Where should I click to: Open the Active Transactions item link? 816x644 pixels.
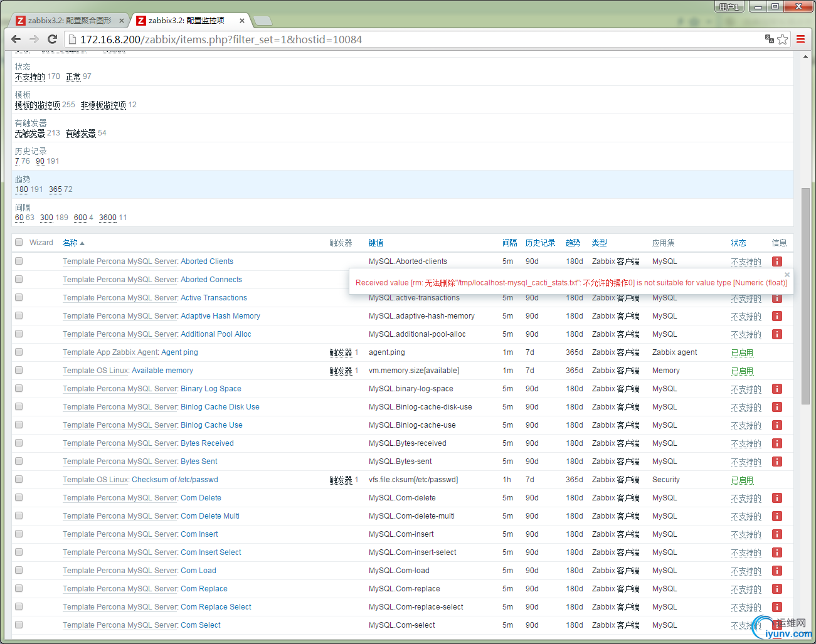point(214,298)
